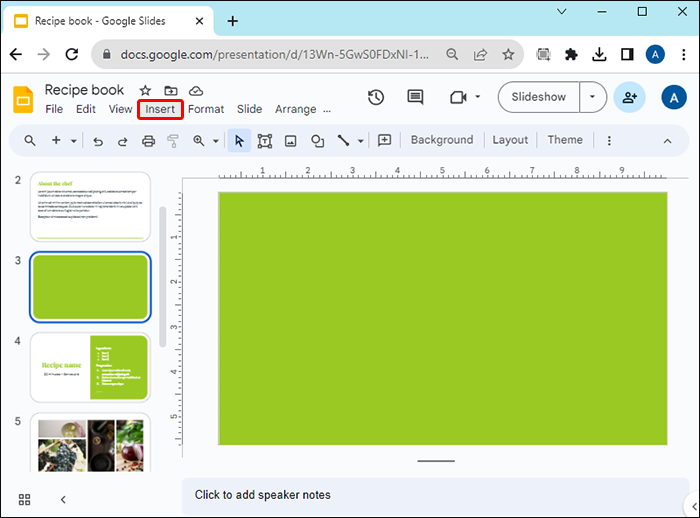Move presentation using the folder icon
The height and width of the screenshot is (518, 700).
[x=171, y=91]
